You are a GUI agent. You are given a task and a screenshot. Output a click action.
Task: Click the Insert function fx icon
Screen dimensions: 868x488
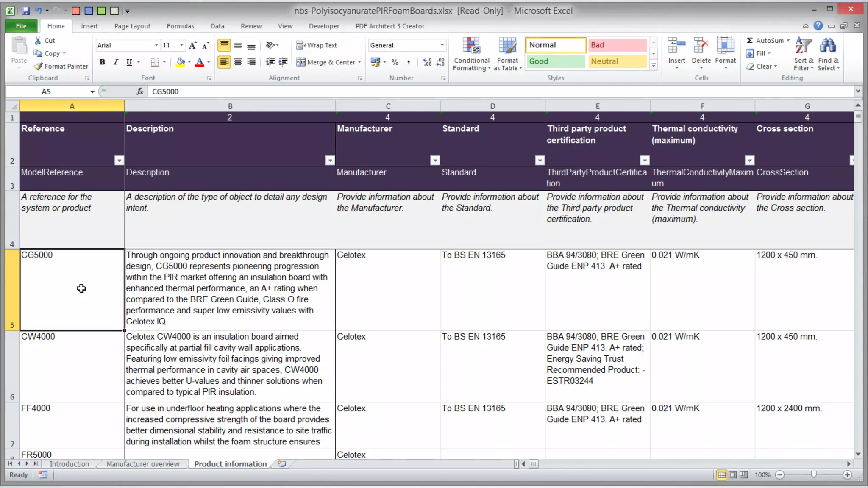point(139,91)
